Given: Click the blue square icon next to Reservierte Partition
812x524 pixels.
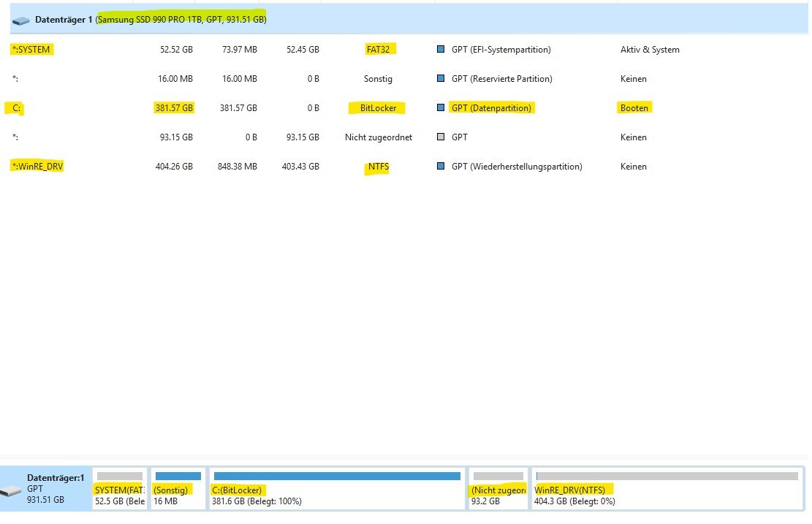Looking at the screenshot, I should tap(441, 78).
